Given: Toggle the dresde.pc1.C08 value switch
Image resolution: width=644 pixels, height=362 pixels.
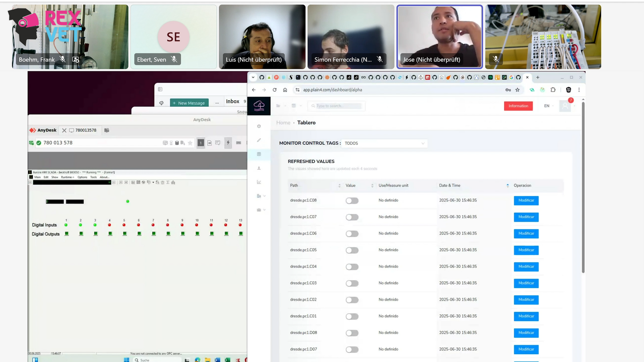Looking at the screenshot, I should coord(352,201).
